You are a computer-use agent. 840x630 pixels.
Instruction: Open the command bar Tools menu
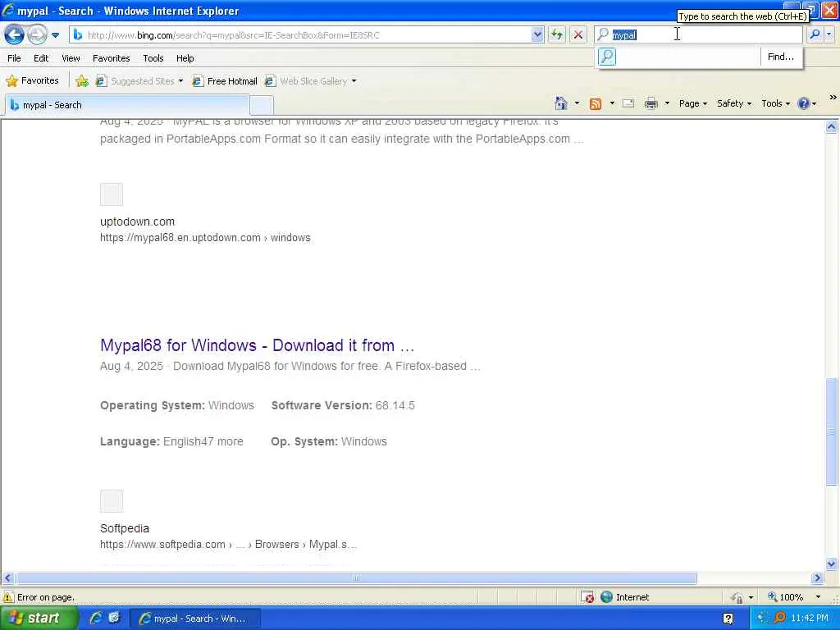[x=775, y=103]
